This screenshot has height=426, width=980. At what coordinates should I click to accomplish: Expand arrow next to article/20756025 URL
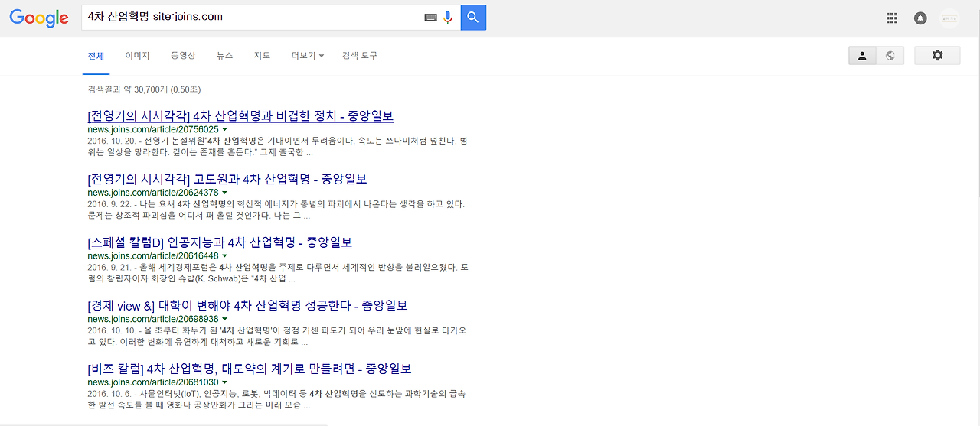(224, 130)
